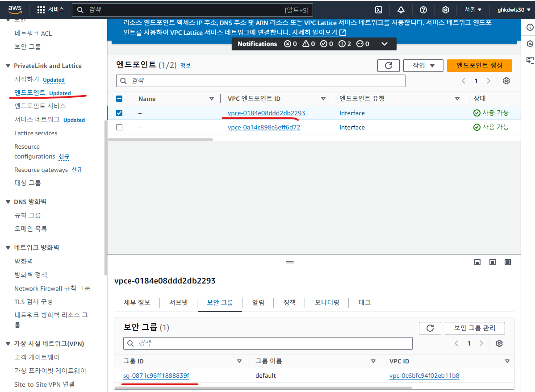Click the info count icon in Notifications bar
This screenshot has width=535, height=392.
(342, 44)
